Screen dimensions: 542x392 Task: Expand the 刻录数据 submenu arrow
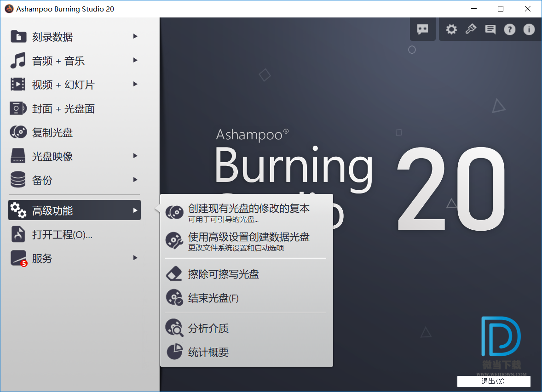click(x=135, y=36)
